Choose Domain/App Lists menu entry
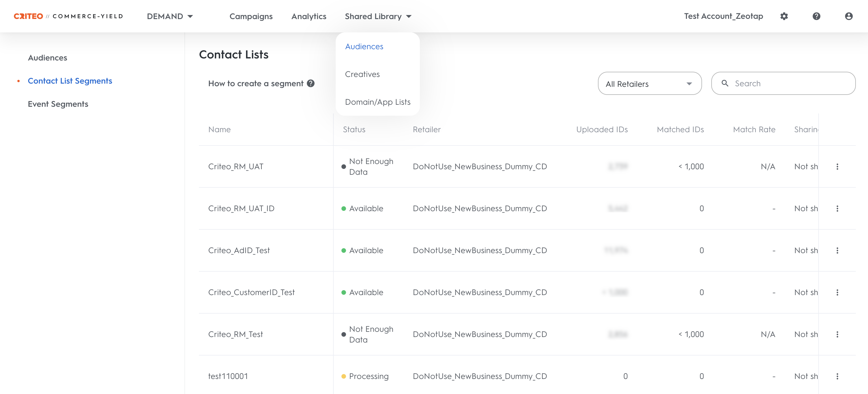 (377, 102)
